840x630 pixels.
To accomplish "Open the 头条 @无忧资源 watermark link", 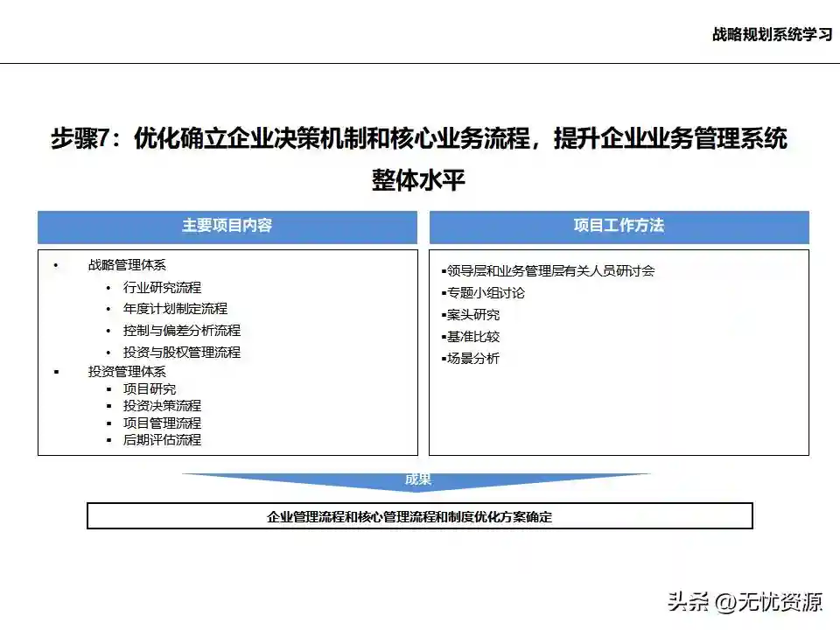I will [x=745, y=602].
